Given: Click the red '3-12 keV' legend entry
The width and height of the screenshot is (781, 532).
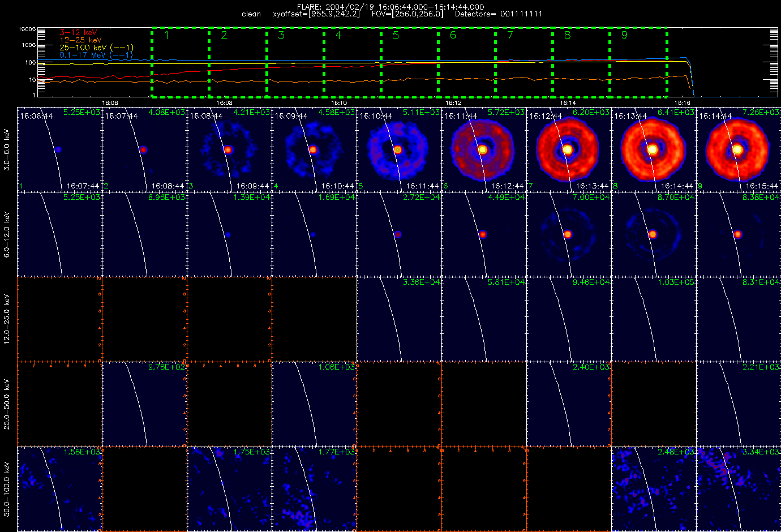Looking at the screenshot, I should 79,33.
